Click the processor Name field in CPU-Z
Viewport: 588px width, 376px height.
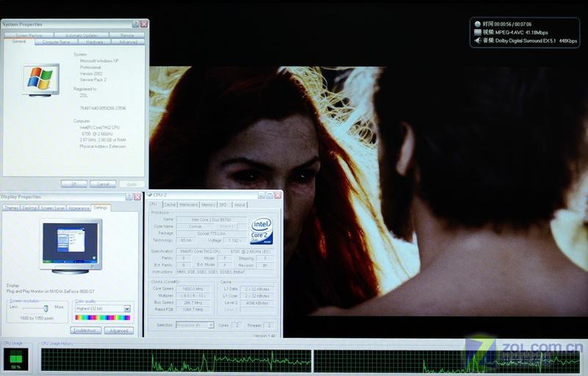pos(212,219)
